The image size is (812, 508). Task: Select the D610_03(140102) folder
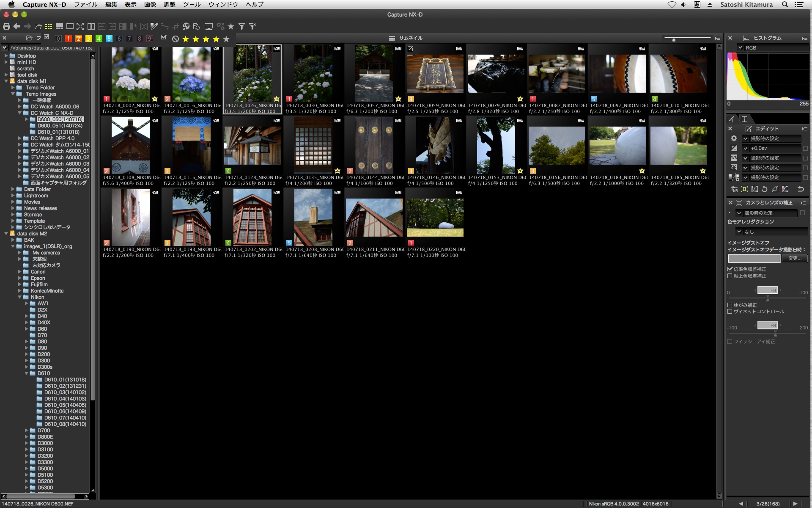(x=65, y=392)
